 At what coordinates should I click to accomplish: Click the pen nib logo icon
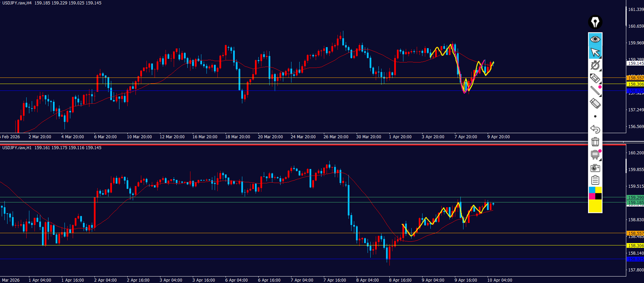[595, 22]
